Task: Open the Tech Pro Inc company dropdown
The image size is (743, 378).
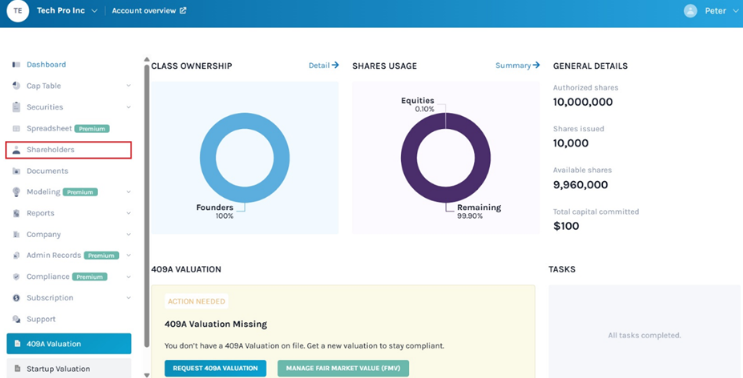Action: pos(67,10)
